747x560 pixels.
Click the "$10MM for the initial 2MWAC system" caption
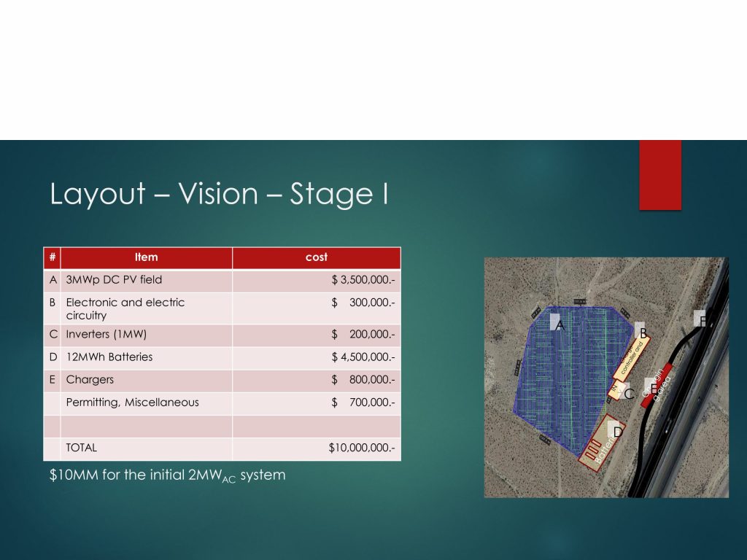coord(168,475)
